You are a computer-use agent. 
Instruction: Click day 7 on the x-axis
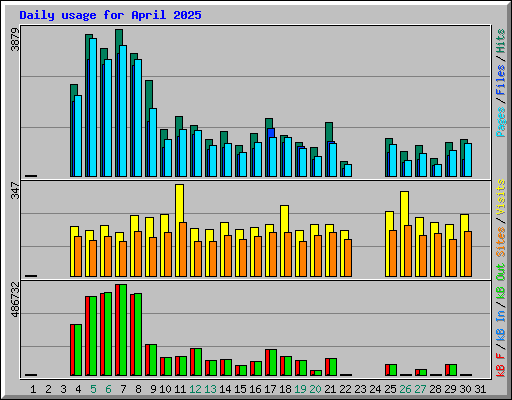[x=123, y=389]
